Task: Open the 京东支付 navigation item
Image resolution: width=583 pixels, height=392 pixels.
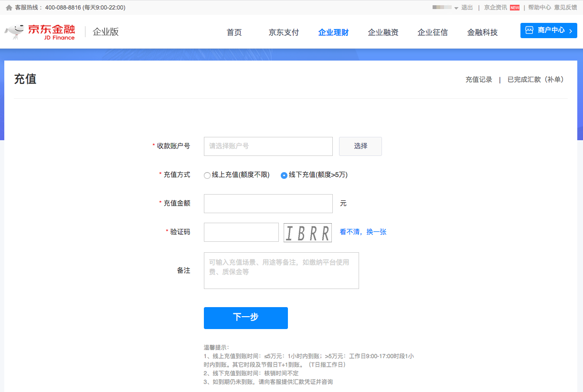Action: tap(284, 32)
